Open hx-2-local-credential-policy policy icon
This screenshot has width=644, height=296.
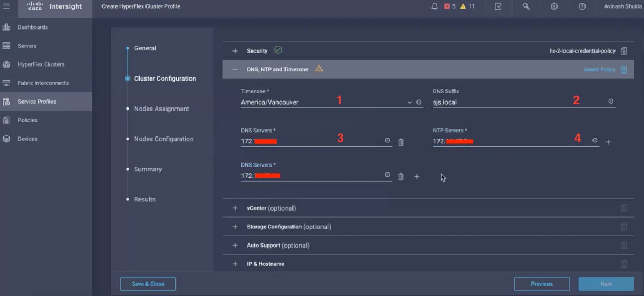(x=624, y=51)
